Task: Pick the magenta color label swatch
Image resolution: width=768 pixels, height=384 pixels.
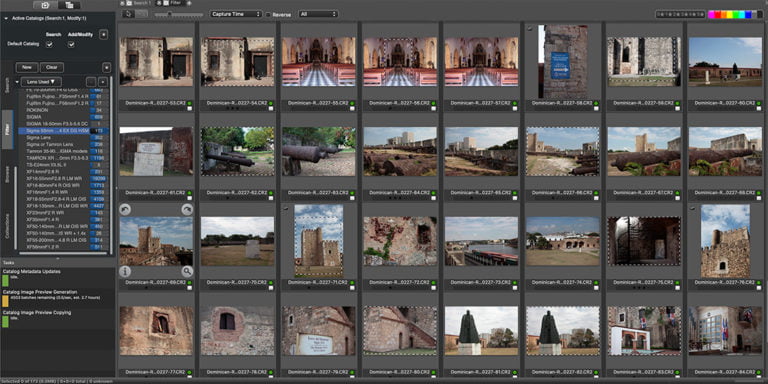Action: coord(712,14)
